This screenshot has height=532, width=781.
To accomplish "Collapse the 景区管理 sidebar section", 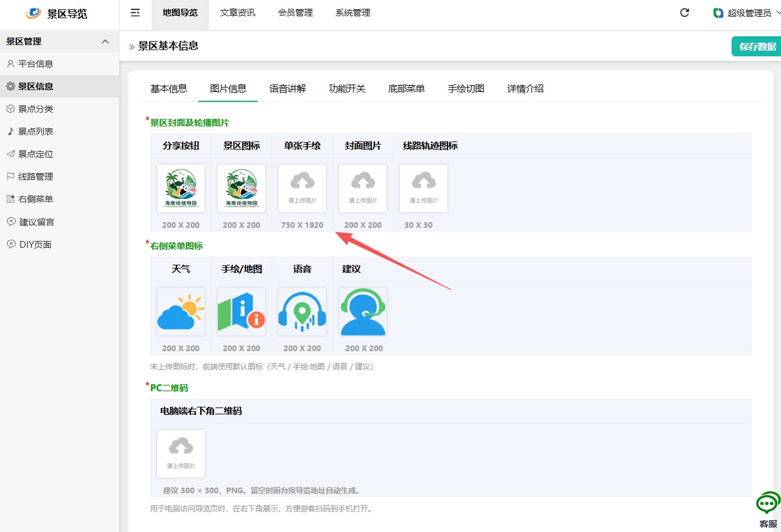I will 105,41.
